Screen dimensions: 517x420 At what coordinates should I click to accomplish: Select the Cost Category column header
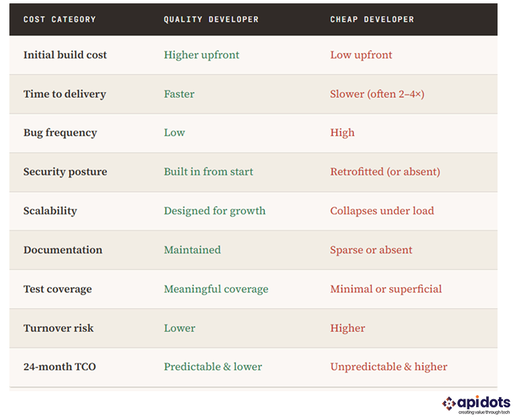click(60, 19)
